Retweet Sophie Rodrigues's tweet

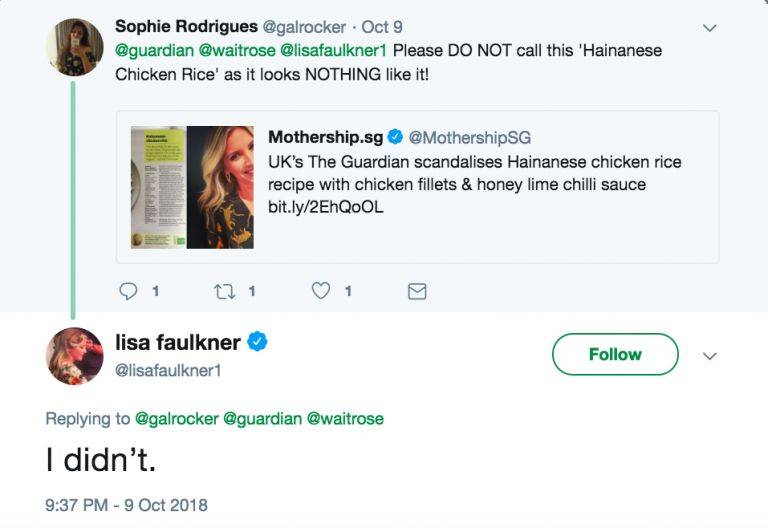pyautogui.click(x=223, y=291)
